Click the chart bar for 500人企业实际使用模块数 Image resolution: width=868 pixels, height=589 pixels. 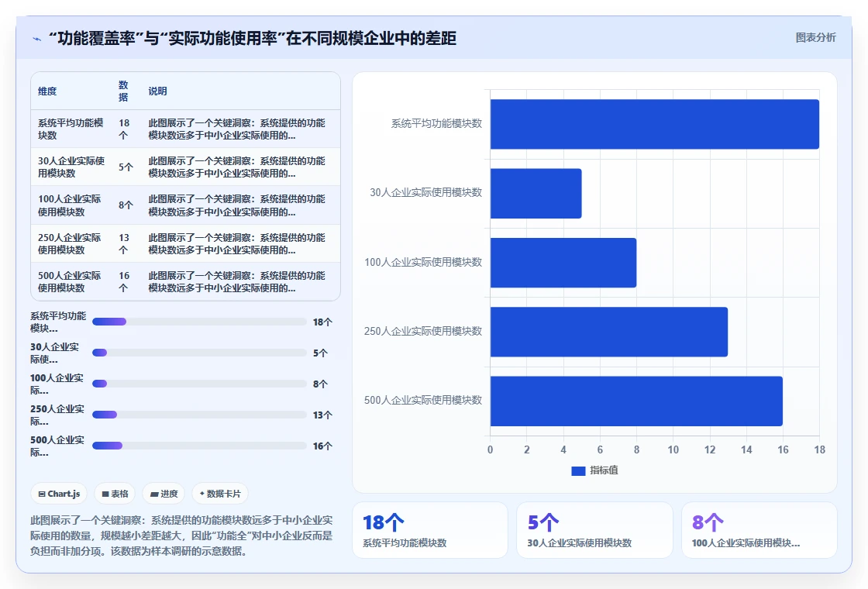[636, 401]
